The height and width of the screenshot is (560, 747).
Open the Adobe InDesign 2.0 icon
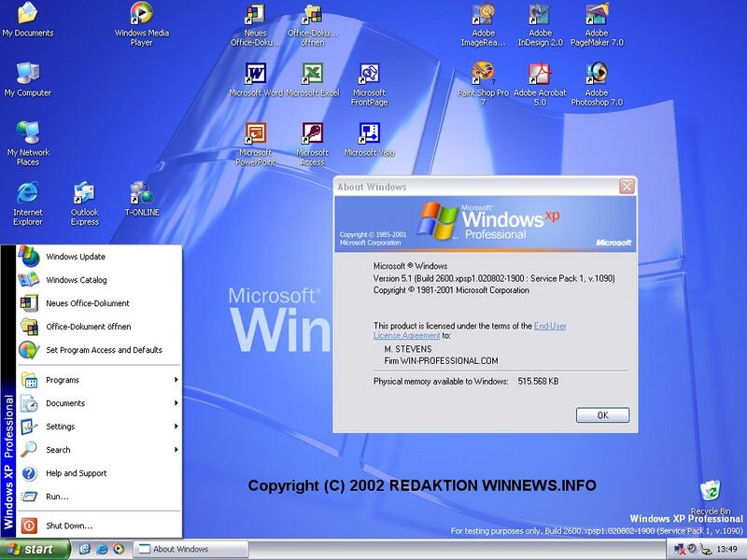pyautogui.click(x=540, y=14)
